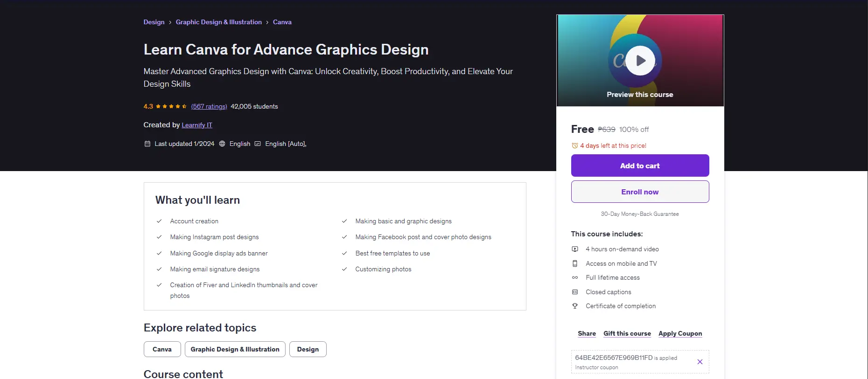Click the infinity icon for lifetime access
The height and width of the screenshot is (379, 868).
tap(575, 277)
